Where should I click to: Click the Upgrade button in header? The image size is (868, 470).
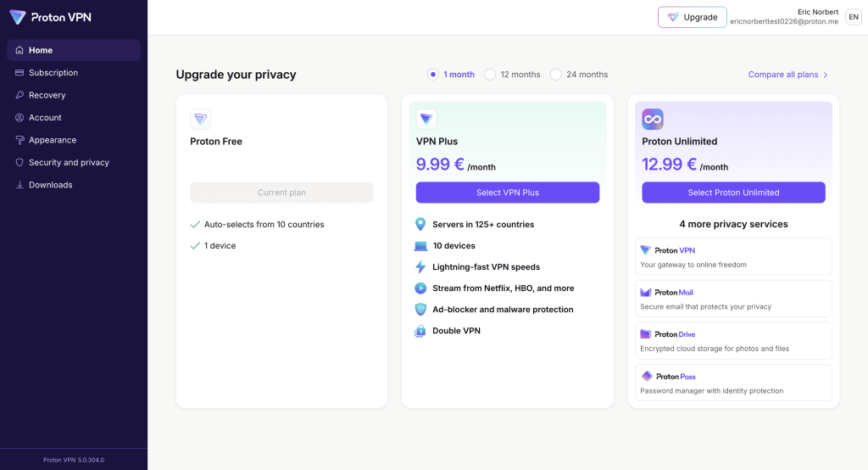click(x=692, y=17)
